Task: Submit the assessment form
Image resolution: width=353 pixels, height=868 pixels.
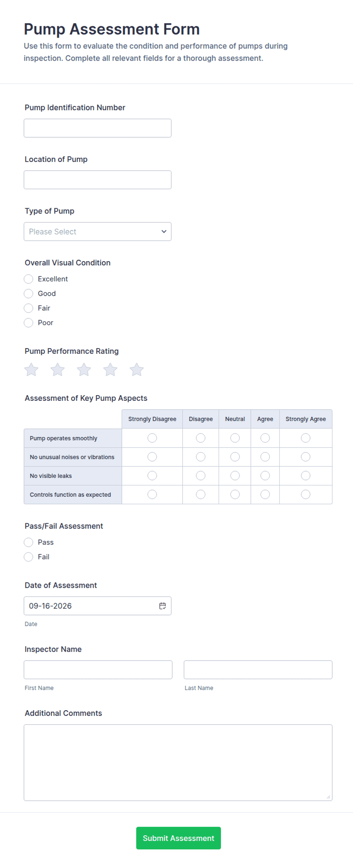Action: click(178, 838)
